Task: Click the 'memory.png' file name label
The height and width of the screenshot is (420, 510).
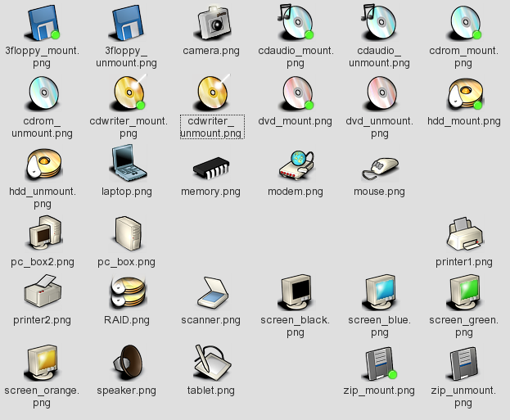Action: coord(210,192)
